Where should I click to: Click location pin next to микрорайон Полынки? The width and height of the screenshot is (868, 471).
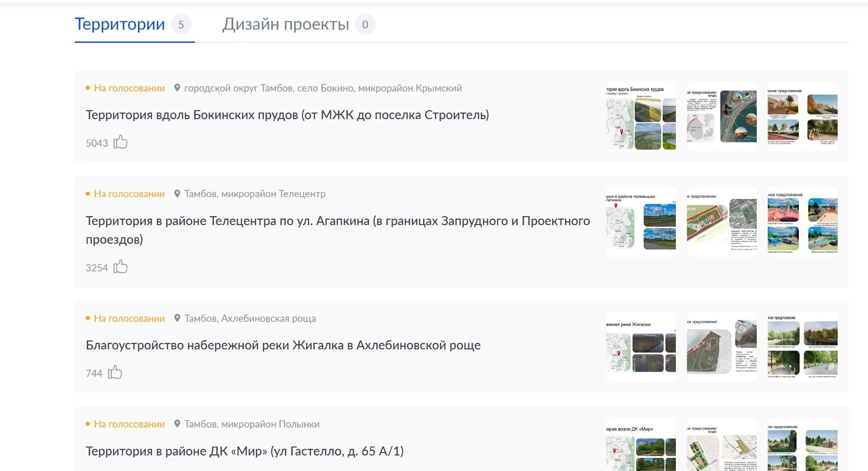coord(177,424)
